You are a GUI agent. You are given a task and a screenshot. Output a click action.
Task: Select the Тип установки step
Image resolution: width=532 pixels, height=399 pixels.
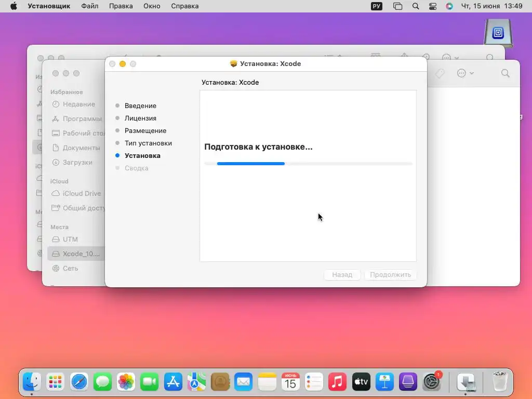(148, 143)
